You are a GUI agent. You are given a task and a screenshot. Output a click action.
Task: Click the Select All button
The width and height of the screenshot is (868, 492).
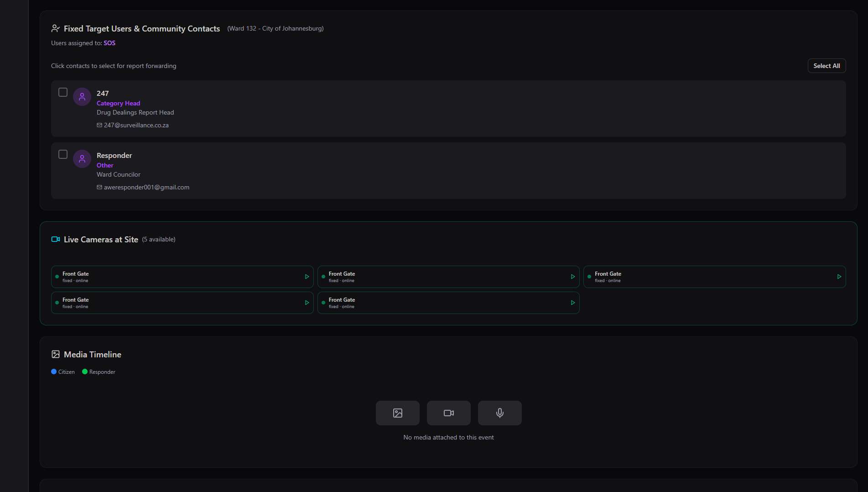[826, 66]
